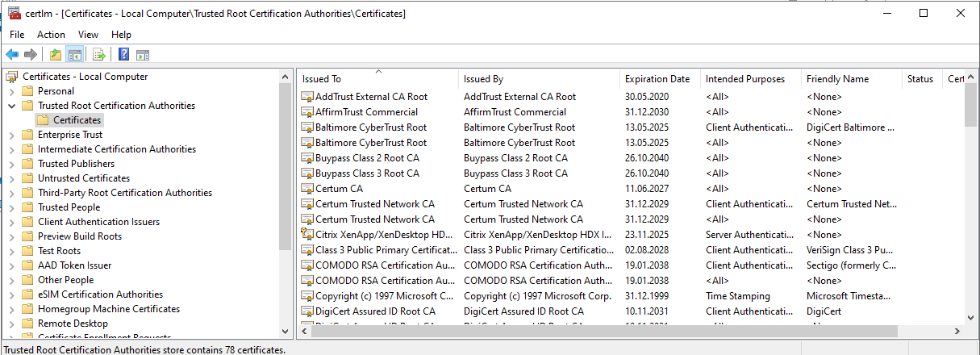Click Certum CA certificate icon

point(307,189)
